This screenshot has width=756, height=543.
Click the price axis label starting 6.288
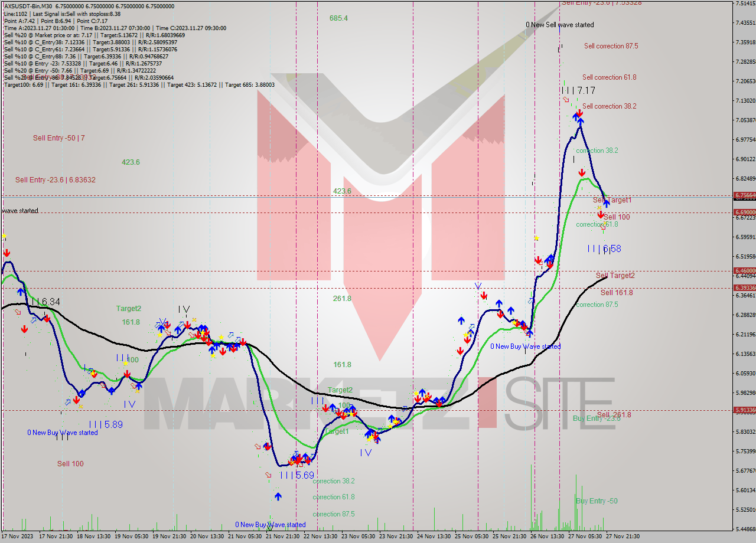tap(745, 315)
